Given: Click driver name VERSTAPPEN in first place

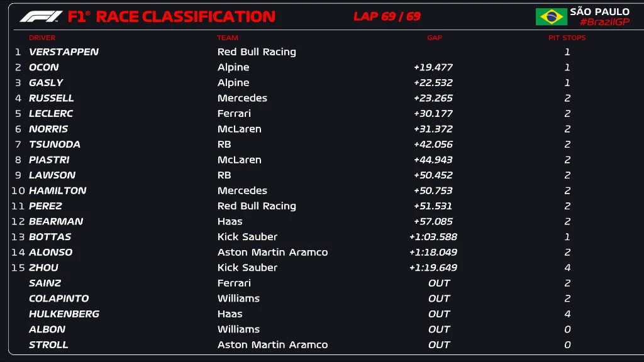Looking at the screenshot, I should (x=64, y=52).
